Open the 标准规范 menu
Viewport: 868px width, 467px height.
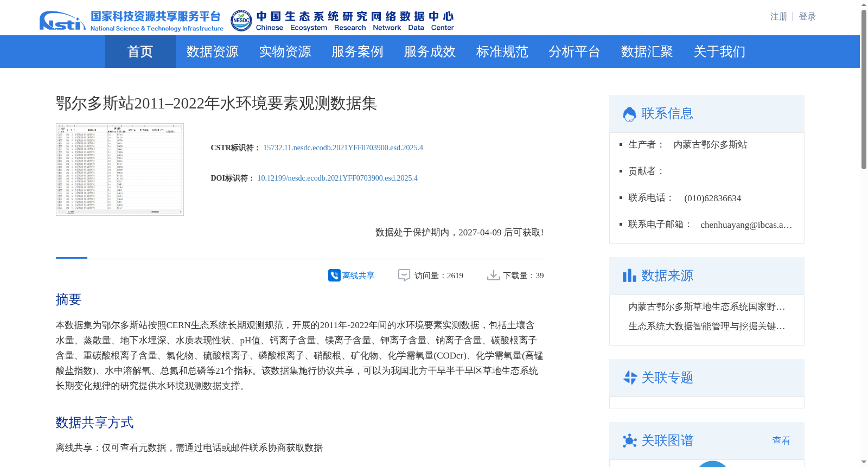(502, 52)
